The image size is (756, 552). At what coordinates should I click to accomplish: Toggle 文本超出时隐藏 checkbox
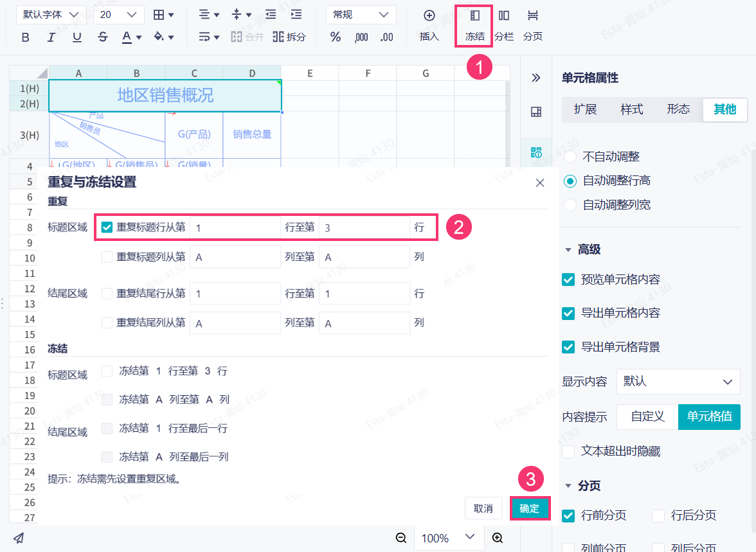568,452
